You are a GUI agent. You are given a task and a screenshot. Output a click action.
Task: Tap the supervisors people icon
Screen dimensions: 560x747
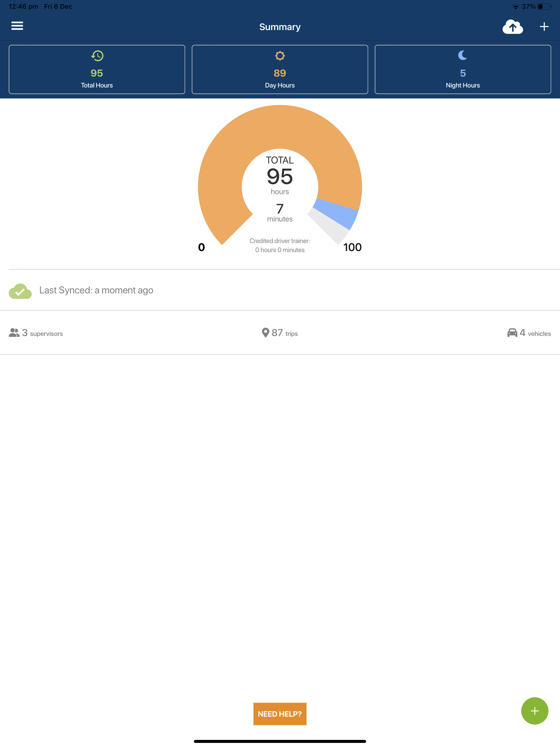pyautogui.click(x=14, y=333)
